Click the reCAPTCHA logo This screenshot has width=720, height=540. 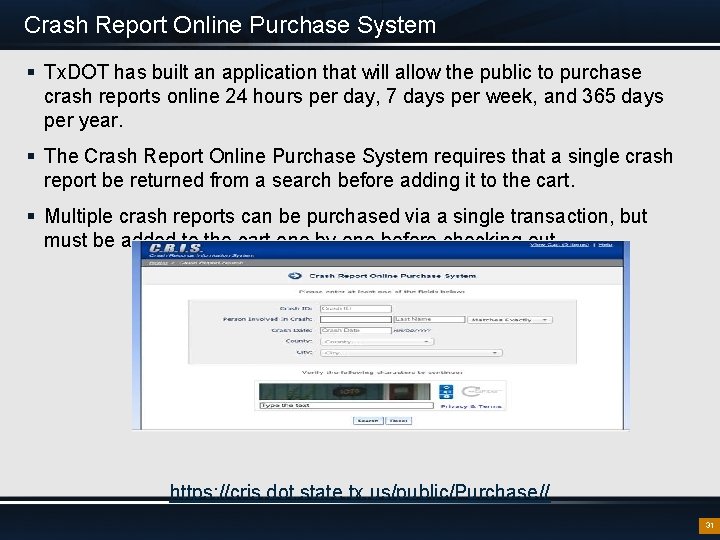point(481,392)
